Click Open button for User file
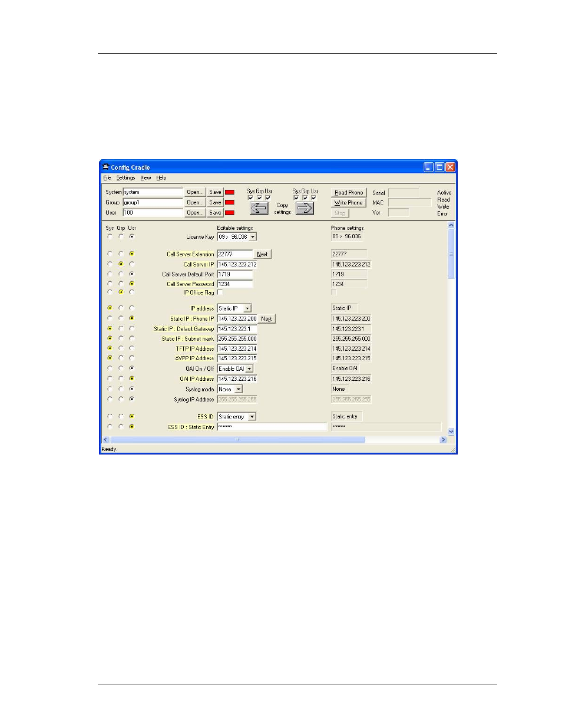This screenshot has height=728, width=562. 195,213
